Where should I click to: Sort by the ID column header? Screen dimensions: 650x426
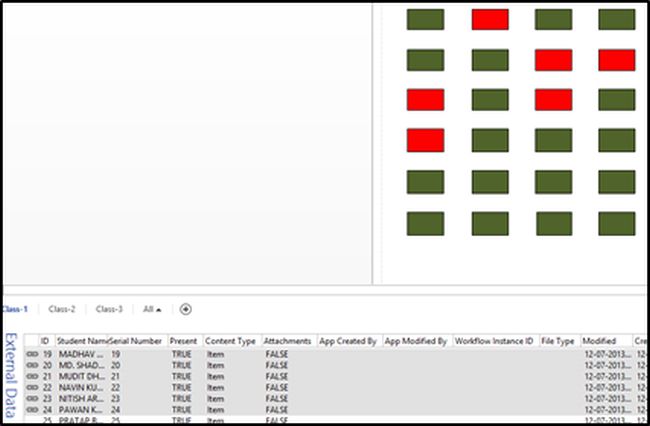pyautogui.click(x=47, y=341)
